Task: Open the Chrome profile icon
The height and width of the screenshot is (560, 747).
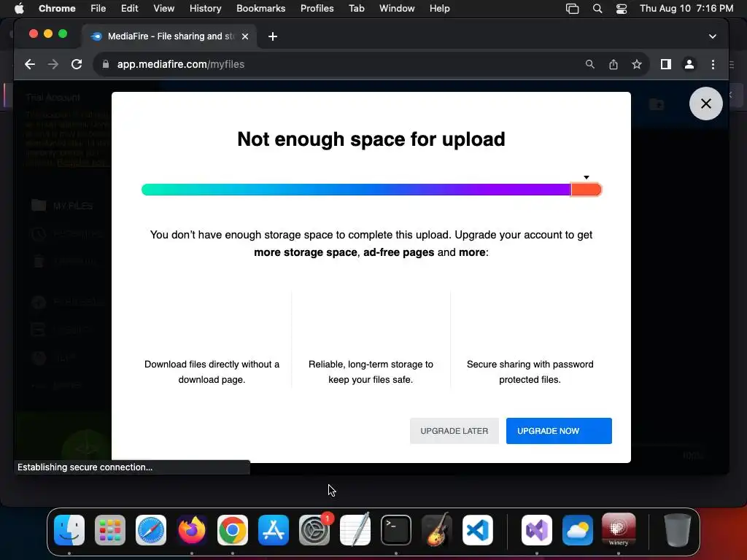Action: (689, 64)
